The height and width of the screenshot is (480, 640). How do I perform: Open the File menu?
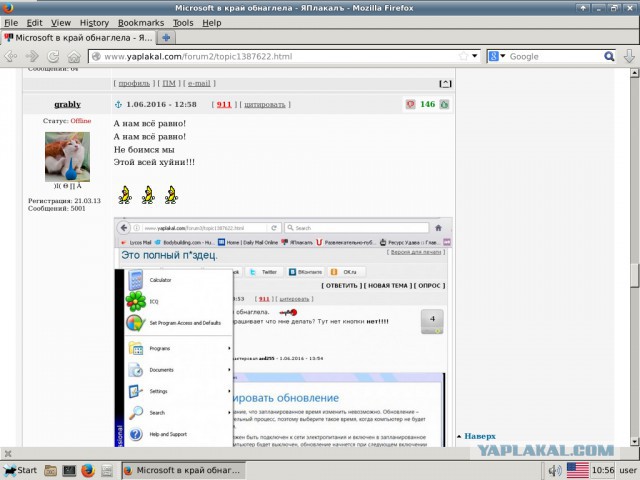coord(11,23)
